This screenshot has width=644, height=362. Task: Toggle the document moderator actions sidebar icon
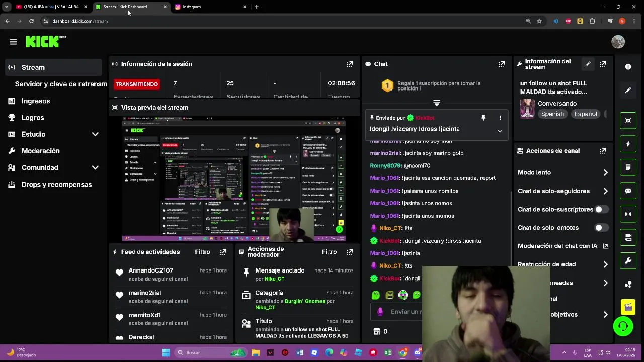(628, 167)
